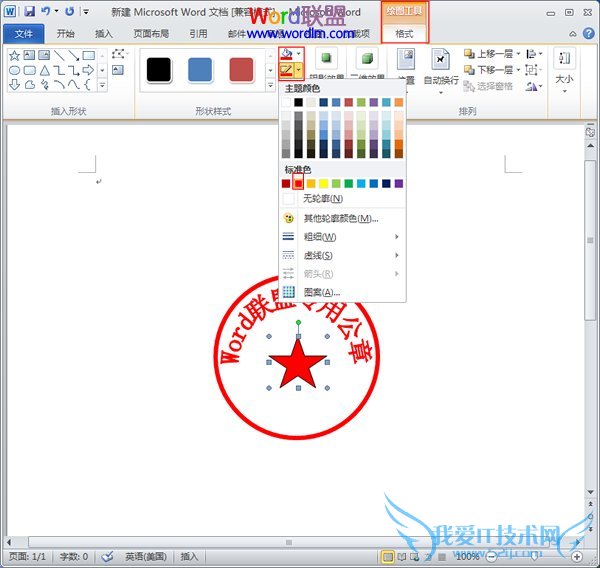Select the five-point star shape in gallery
This screenshot has height=568, width=600.
click(14, 55)
